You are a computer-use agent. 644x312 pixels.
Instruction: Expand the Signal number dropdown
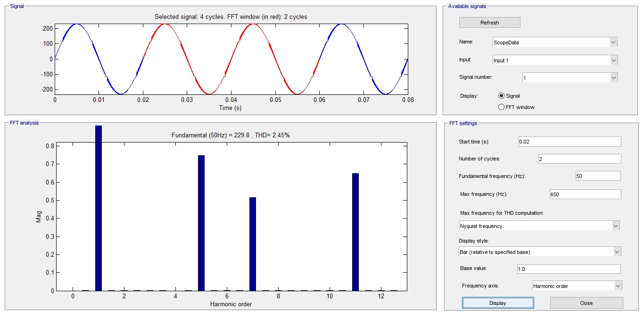point(570,77)
